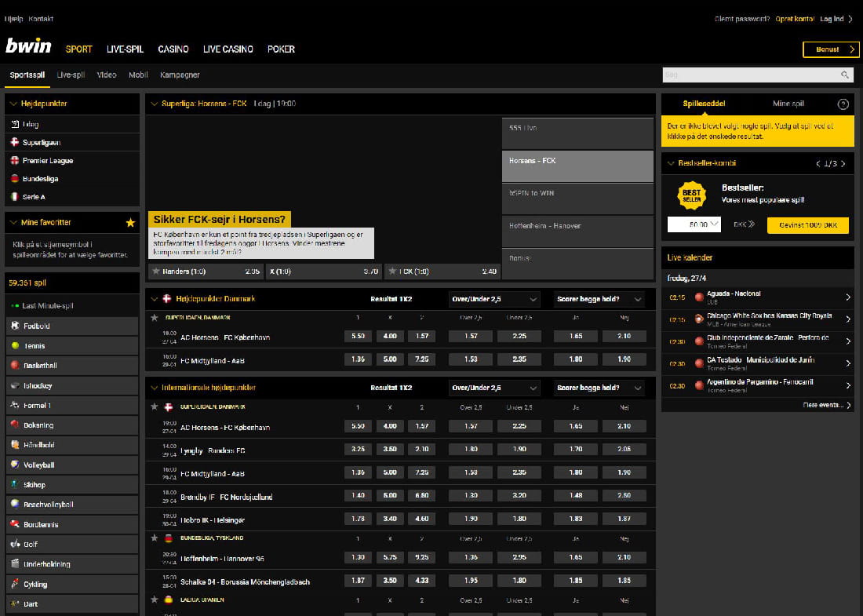Viewport: 863px width, 616px height.
Task: Collapse the Internationale højdepunkter section
Action: pos(154,388)
